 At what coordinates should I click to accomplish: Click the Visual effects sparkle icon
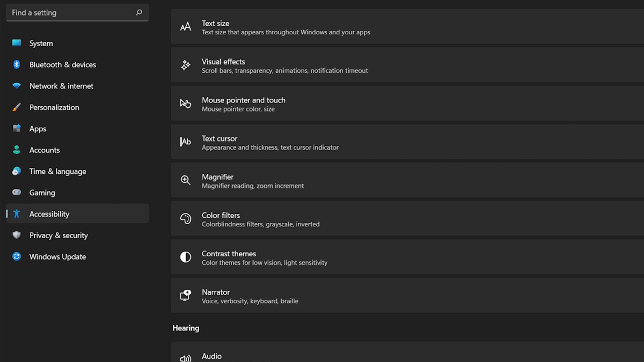(185, 65)
